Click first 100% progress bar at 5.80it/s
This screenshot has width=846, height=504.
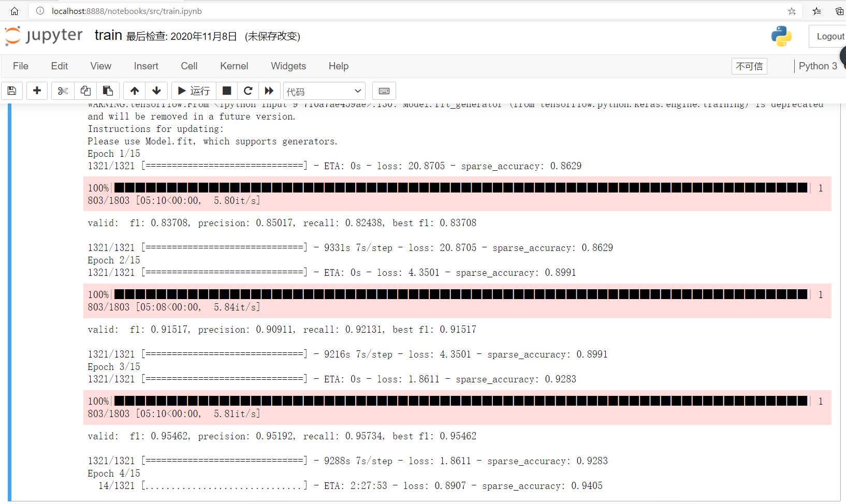457,194
